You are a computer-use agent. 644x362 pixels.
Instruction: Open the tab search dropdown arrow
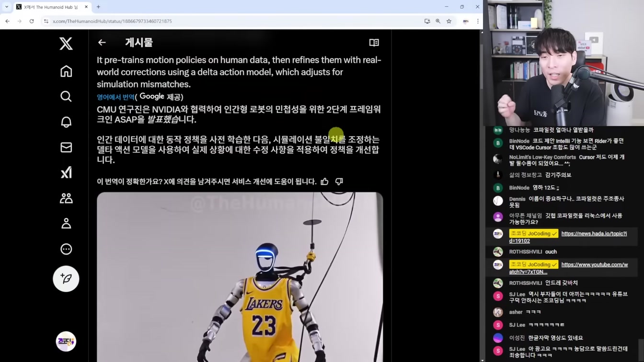(6, 7)
